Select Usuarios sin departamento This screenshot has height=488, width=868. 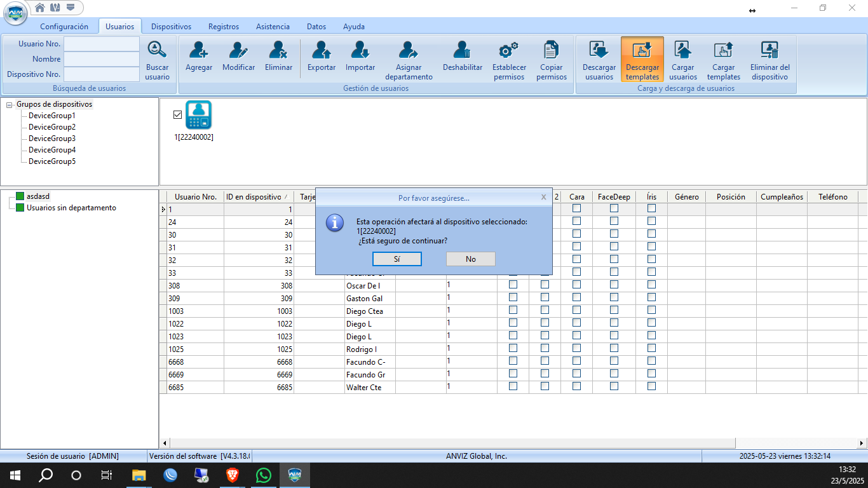point(71,208)
